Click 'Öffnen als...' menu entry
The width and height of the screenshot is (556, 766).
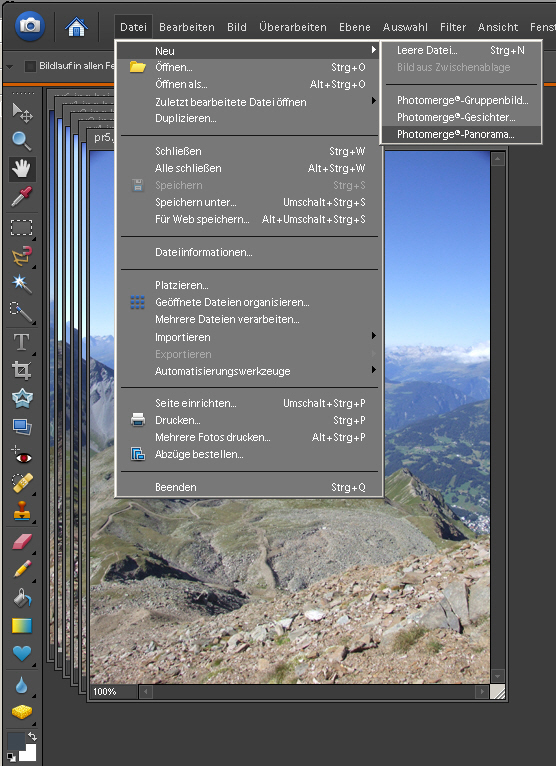click(249, 84)
